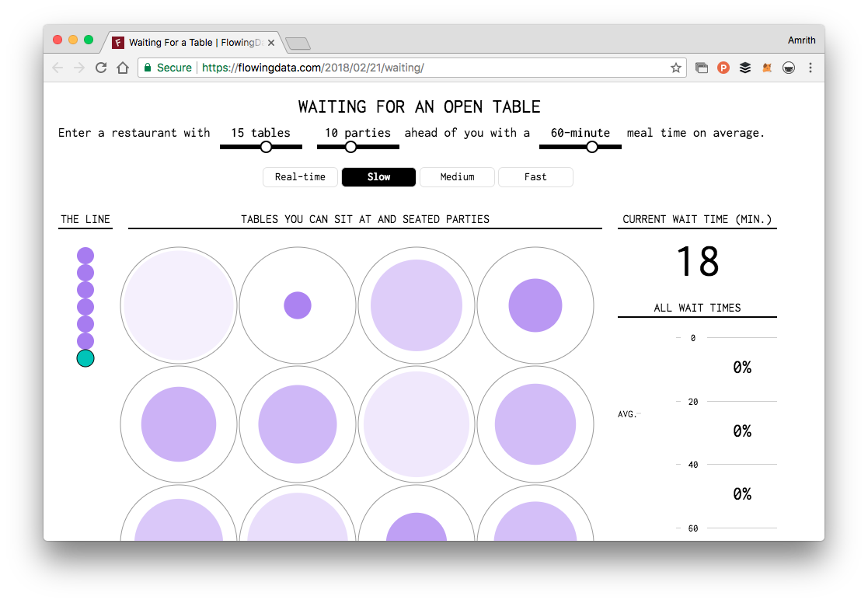Select the Waiting For a Table tab
This screenshot has height=603, width=868.
pyautogui.click(x=193, y=43)
